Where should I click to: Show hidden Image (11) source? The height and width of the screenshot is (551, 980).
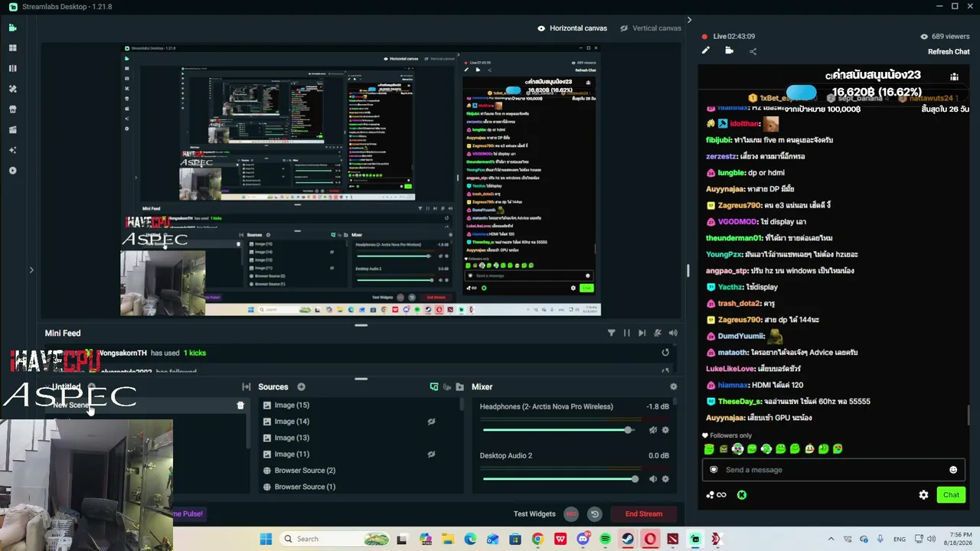(x=431, y=455)
